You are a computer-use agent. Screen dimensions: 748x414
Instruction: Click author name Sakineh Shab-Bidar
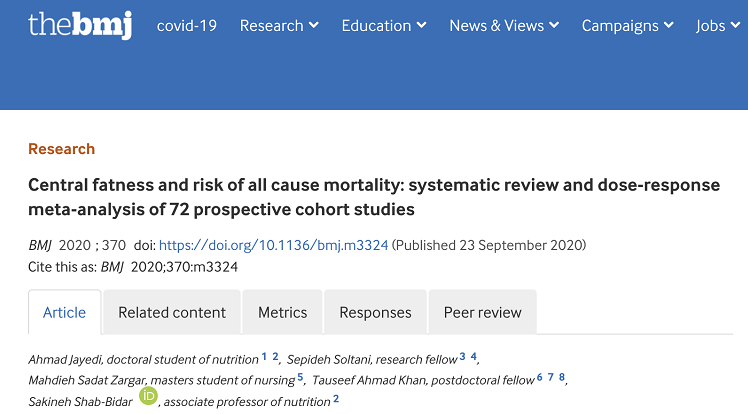(x=80, y=402)
